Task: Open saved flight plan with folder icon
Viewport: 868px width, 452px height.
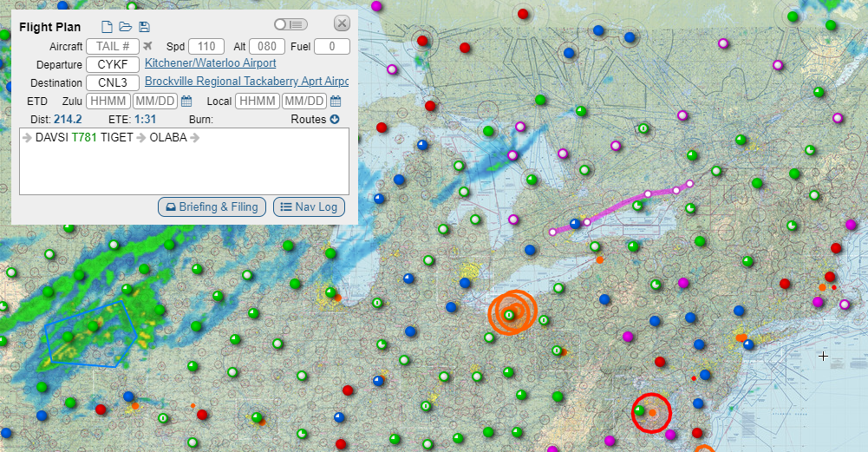Action: pyautogui.click(x=125, y=27)
